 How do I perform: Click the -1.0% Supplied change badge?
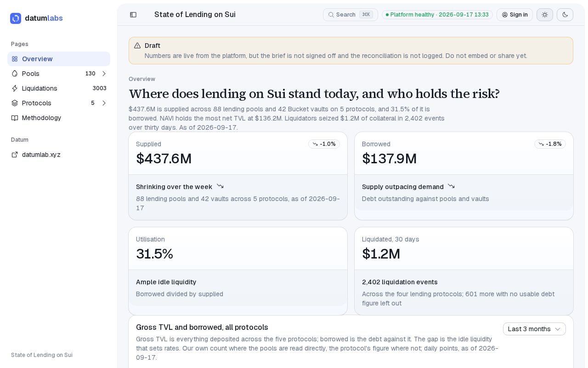[324, 144]
